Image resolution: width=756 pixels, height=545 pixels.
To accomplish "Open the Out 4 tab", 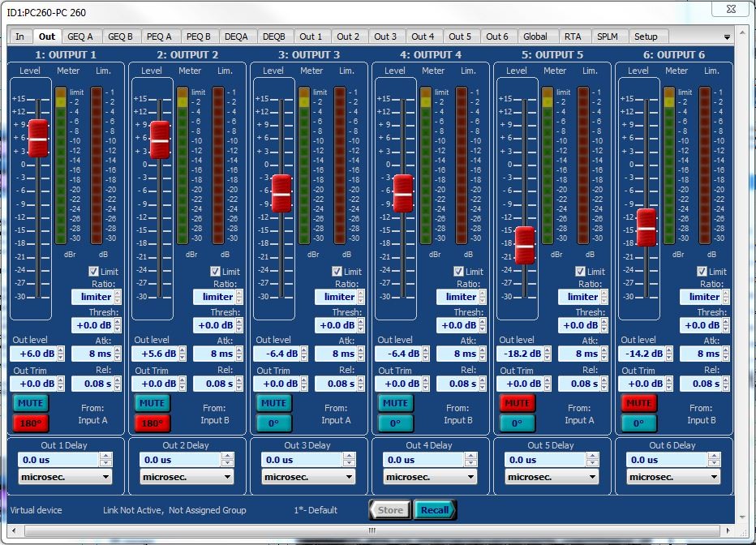I will (423, 36).
